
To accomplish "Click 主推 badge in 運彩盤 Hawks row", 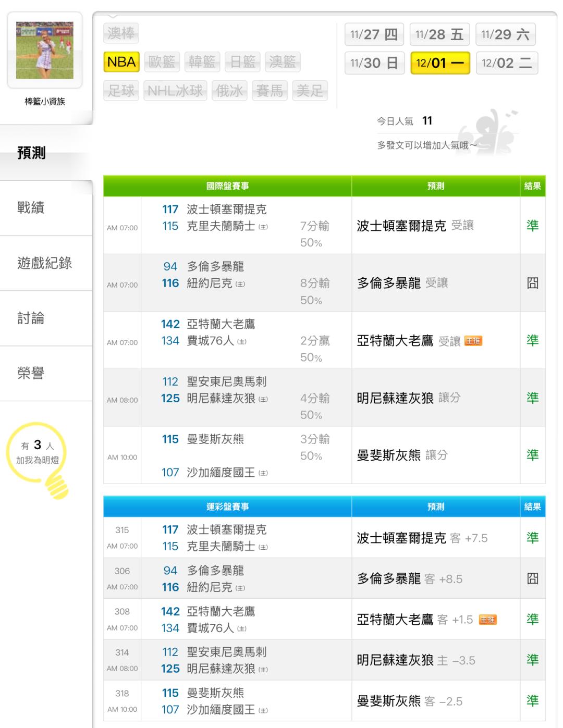I will coord(487,620).
